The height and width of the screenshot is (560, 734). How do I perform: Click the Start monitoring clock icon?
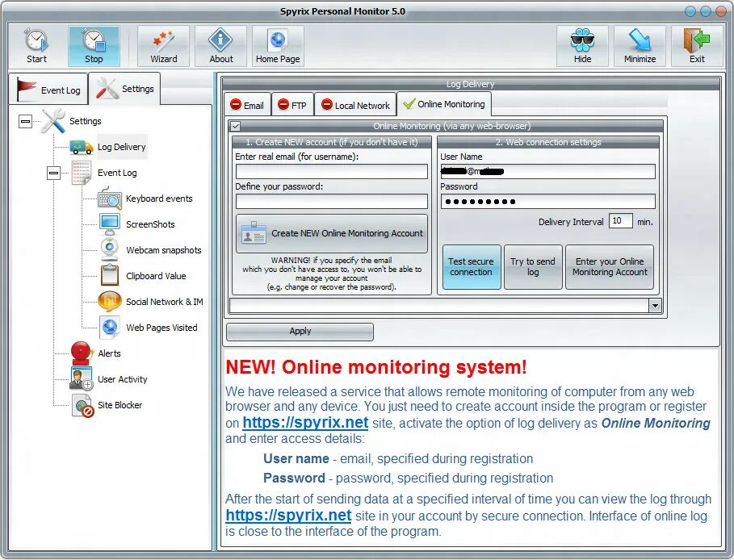coord(36,40)
